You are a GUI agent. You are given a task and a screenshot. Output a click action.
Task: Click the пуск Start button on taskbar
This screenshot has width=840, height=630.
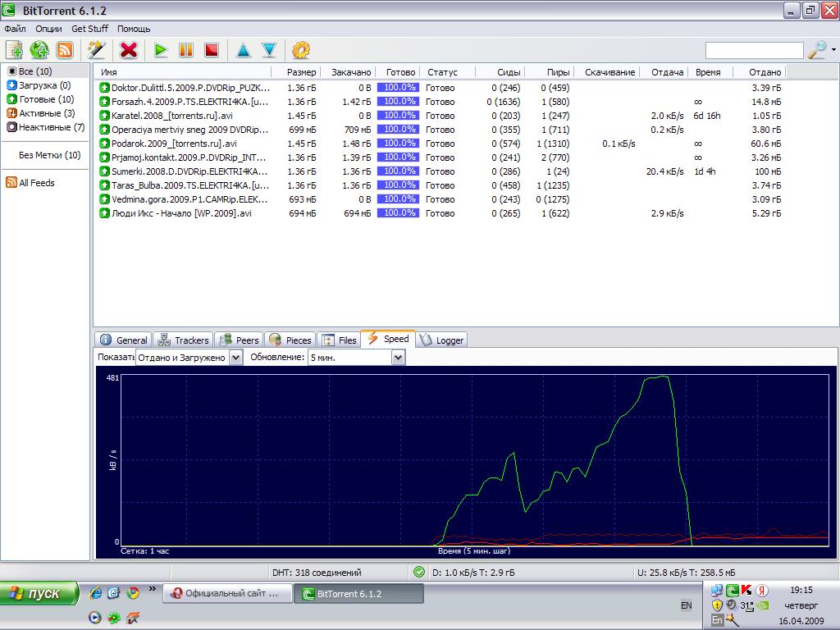(39, 593)
